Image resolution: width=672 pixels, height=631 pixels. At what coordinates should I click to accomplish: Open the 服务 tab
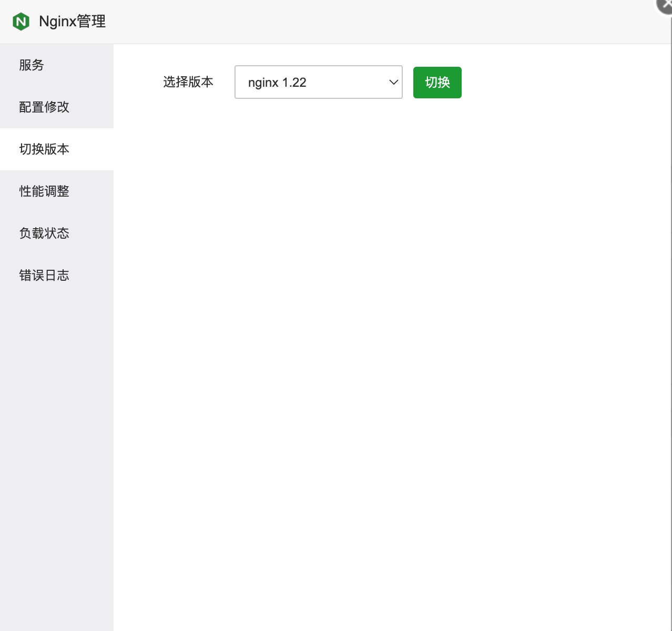[57, 65]
